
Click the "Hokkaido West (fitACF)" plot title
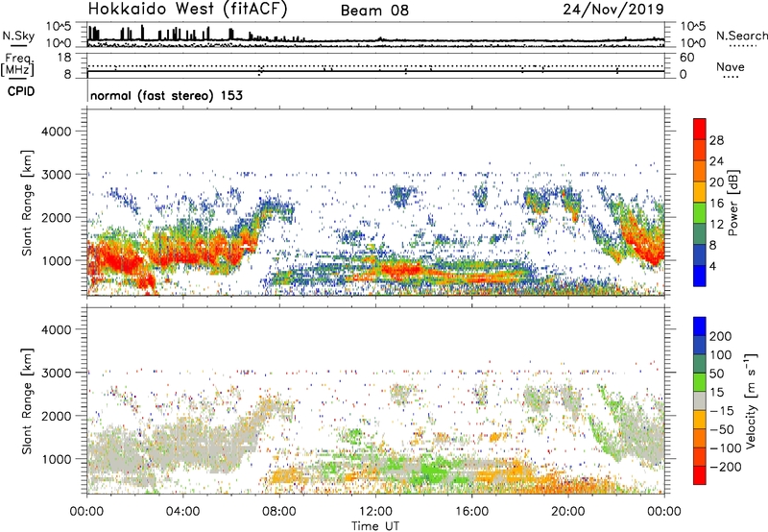(x=187, y=10)
